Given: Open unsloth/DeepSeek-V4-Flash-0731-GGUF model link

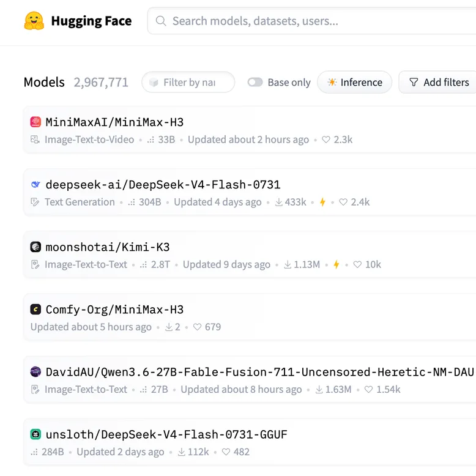Looking at the screenshot, I should click(166, 434).
